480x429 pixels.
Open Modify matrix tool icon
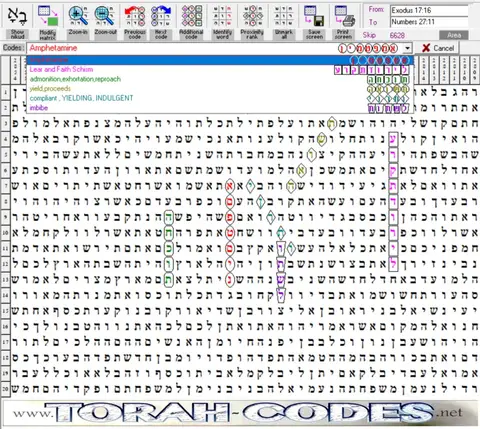pos(48,16)
